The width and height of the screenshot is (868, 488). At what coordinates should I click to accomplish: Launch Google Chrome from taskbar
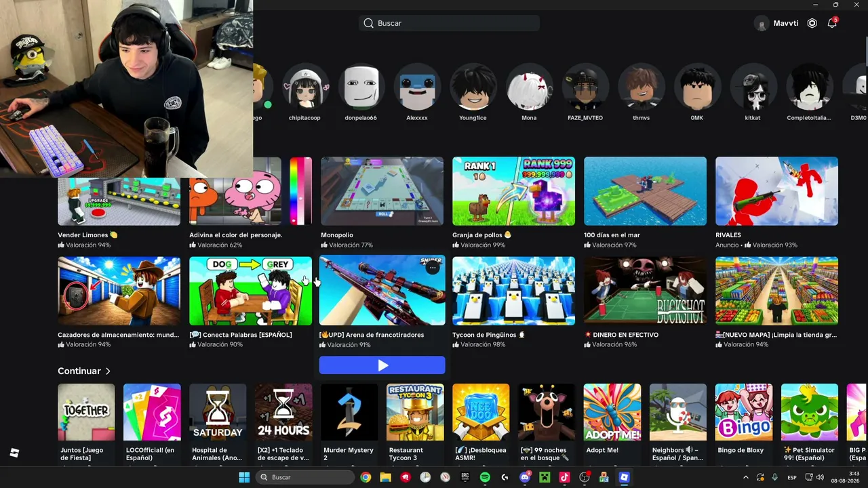366,477
